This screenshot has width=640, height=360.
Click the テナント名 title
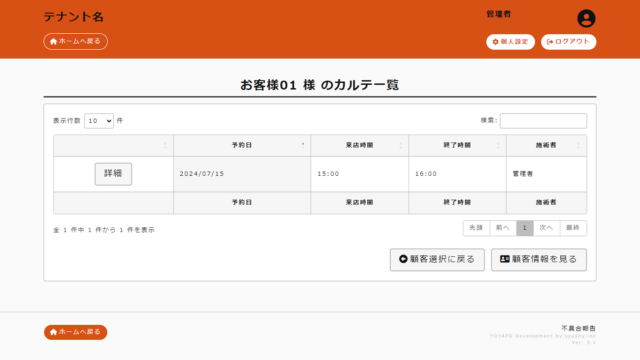[x=73, y=17]
